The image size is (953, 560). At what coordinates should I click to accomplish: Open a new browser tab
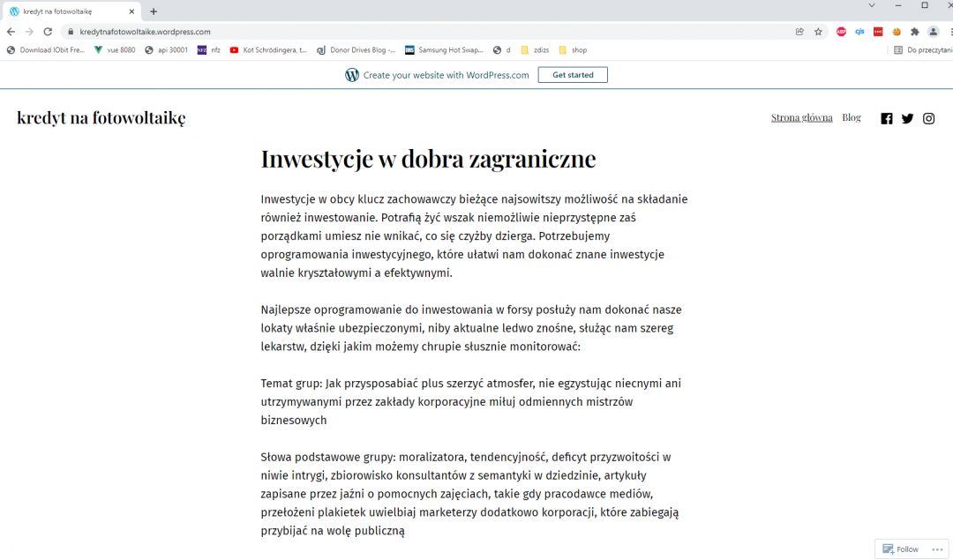coord(154,11)
